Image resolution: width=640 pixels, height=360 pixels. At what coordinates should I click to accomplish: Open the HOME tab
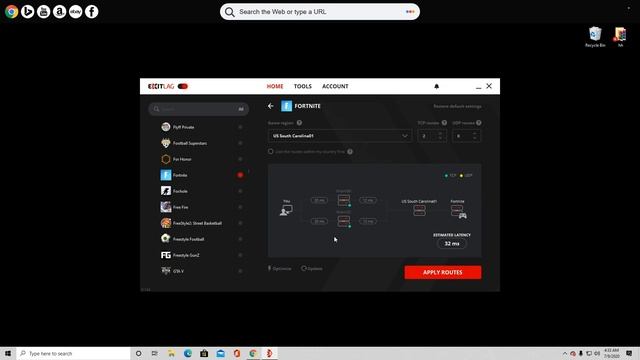pyautogui.click(x=275, y=86)
